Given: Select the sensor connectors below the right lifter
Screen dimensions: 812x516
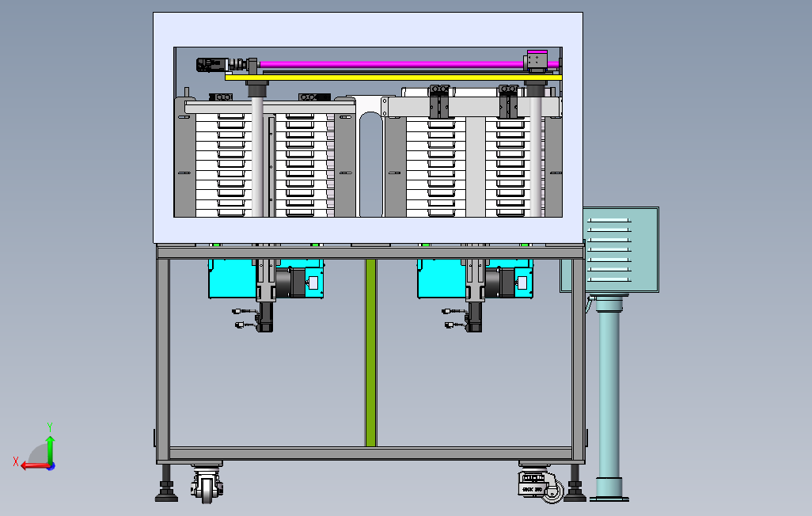Looking at the screenshot, I should tap(454, 318).
